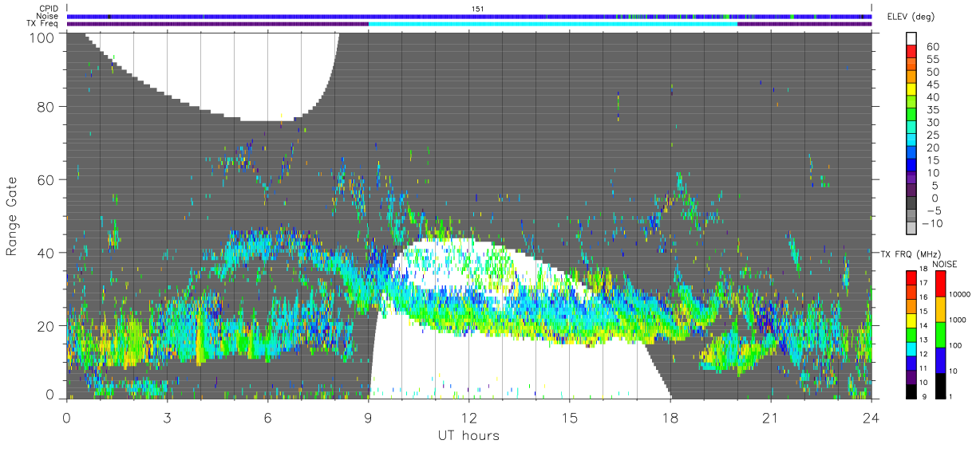
Task: Click the UT hours axis title
Action: (x=468, y=435)
